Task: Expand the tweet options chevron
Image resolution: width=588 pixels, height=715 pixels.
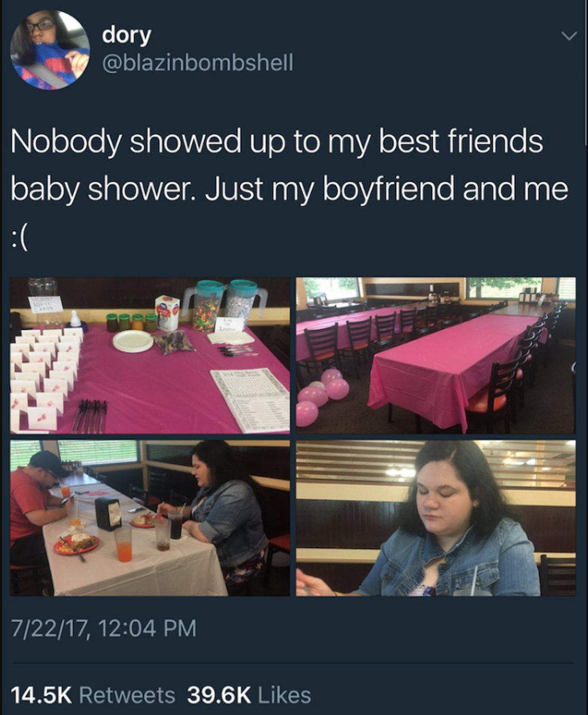Action: pyautogui.click(x=569, y=35)
